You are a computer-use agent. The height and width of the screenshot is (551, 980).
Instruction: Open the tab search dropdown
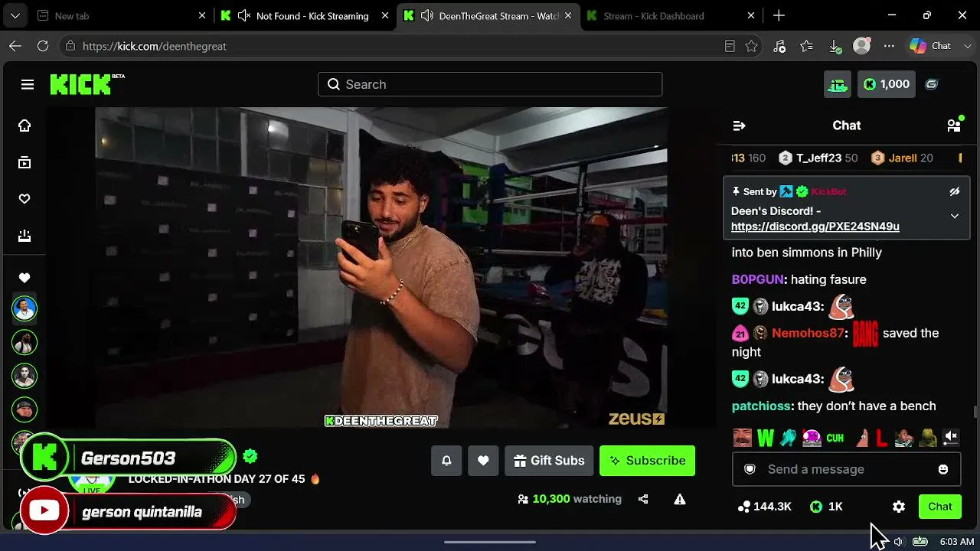[15, 15]
